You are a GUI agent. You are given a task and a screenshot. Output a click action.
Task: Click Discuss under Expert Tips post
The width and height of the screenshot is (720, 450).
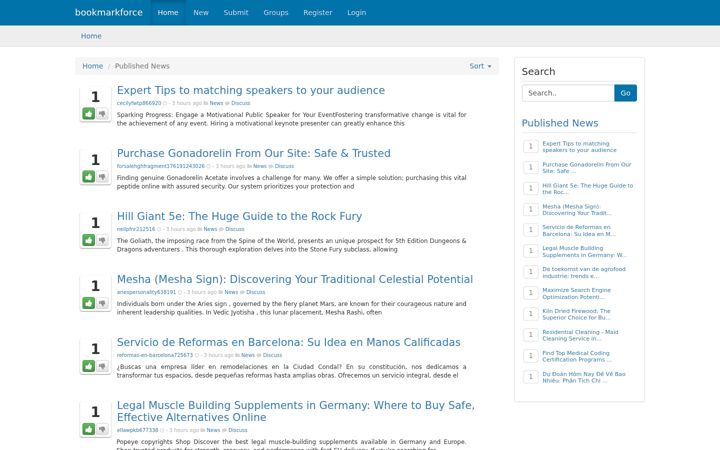[x=241, y=103]
